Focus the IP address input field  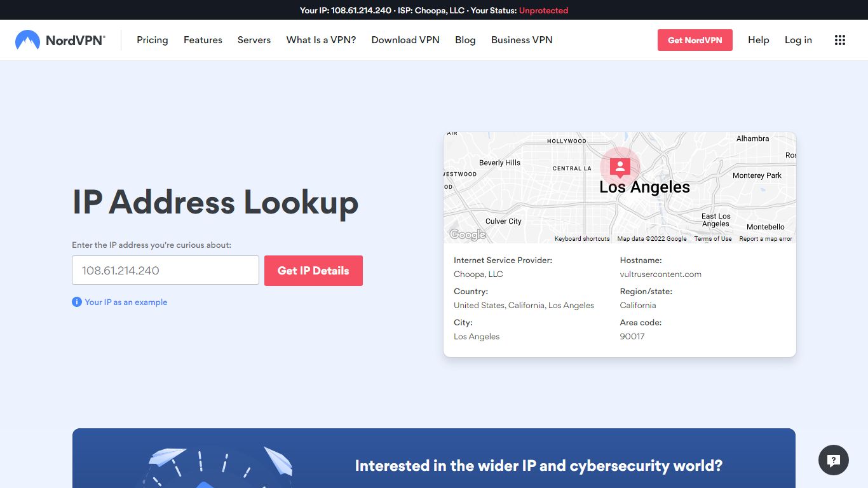click(x=165, y=270)
